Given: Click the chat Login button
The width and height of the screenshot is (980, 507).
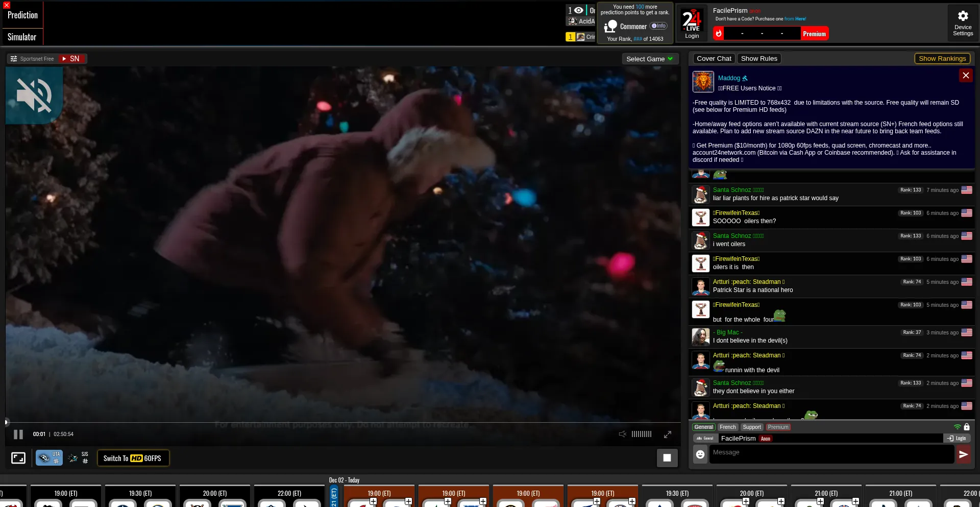Looking at the screenshot, I should [x=957, y=439].
